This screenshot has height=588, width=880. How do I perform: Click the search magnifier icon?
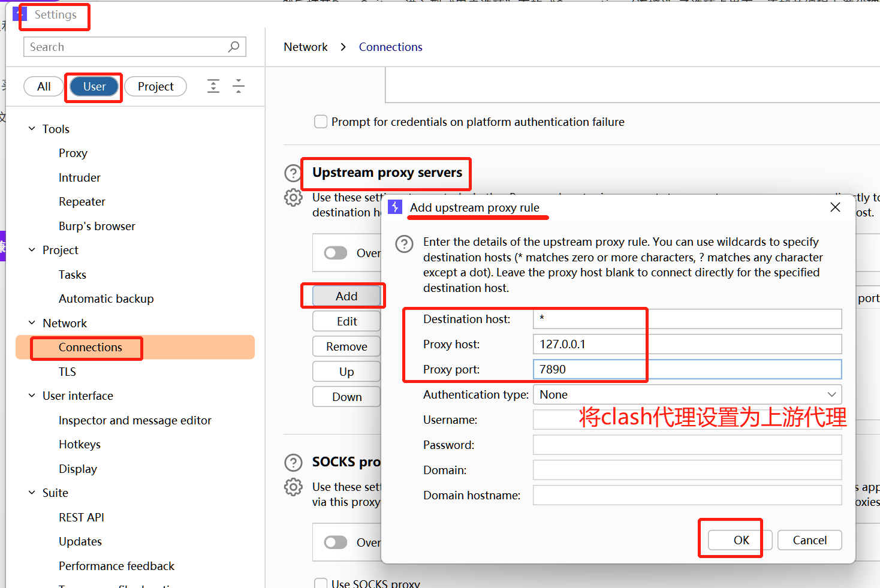(234, 47)
